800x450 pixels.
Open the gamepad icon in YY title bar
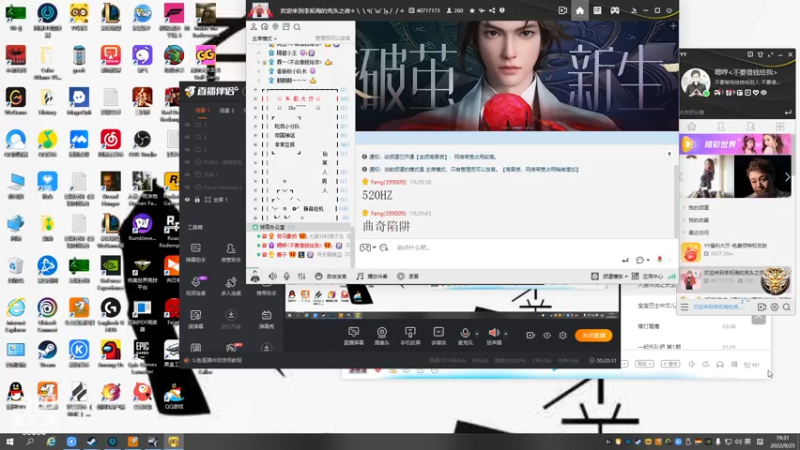click(615, 10)
